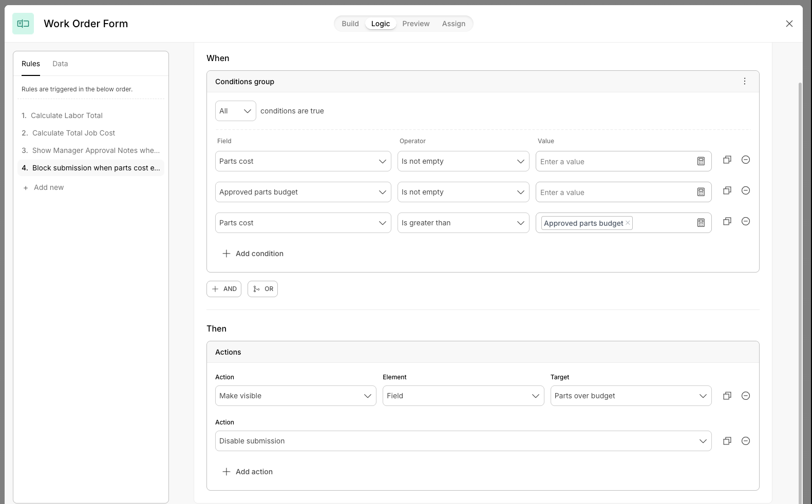Open Approved parts budget field dropdown

(x=303, y=192)
